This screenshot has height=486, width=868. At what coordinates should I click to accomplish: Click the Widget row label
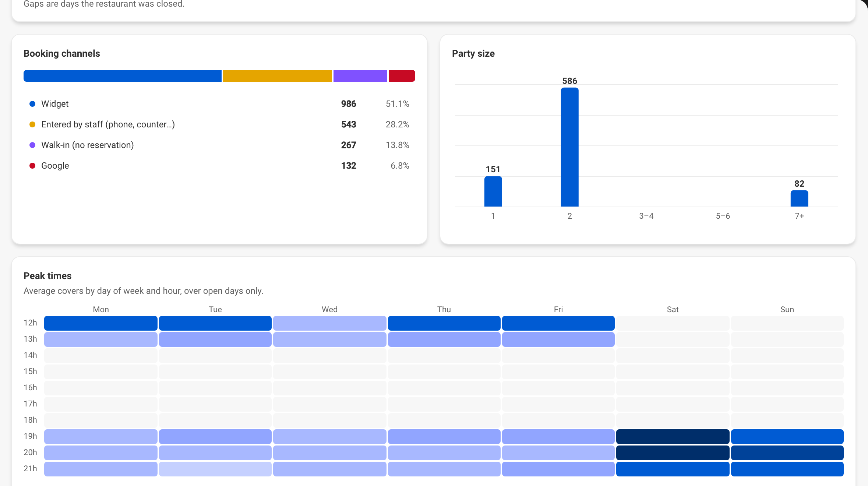[55, 104]
